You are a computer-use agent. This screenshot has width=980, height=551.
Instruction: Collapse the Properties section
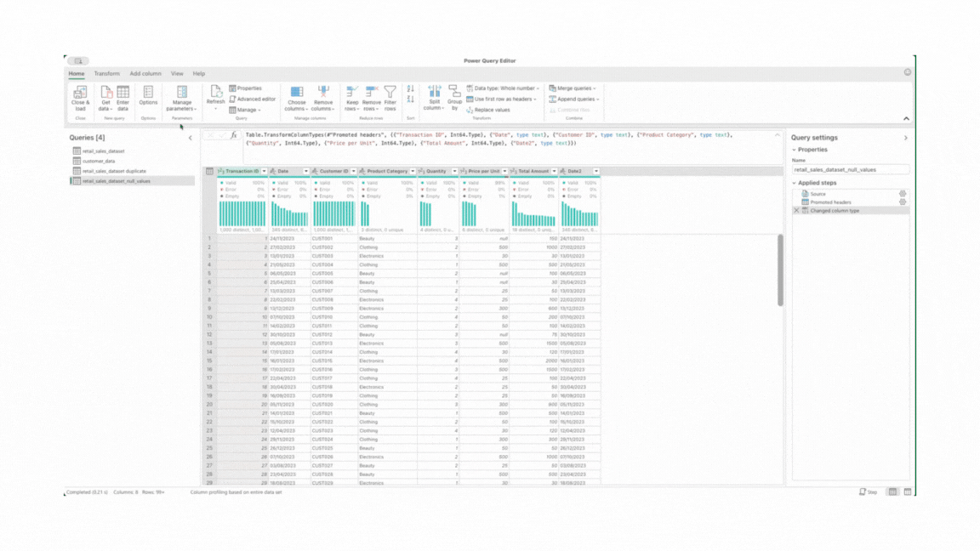795,150
